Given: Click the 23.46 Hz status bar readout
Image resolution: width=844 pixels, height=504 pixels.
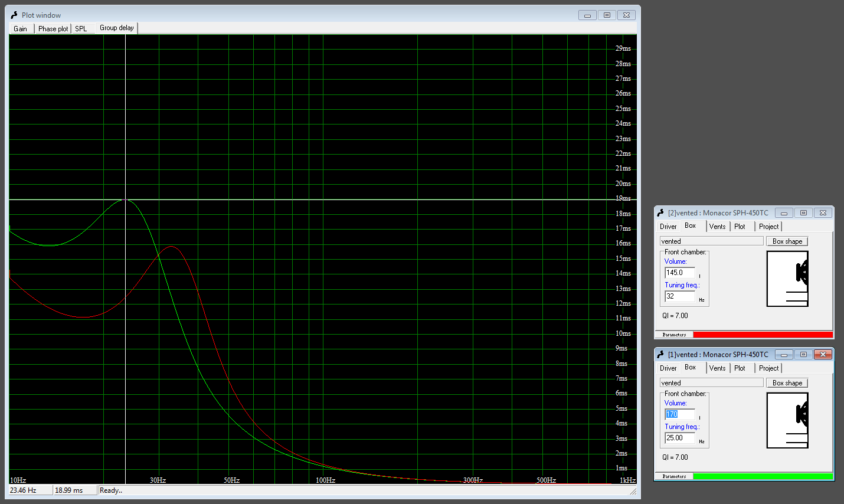Looking at the screenshot, I should point(30,490).
